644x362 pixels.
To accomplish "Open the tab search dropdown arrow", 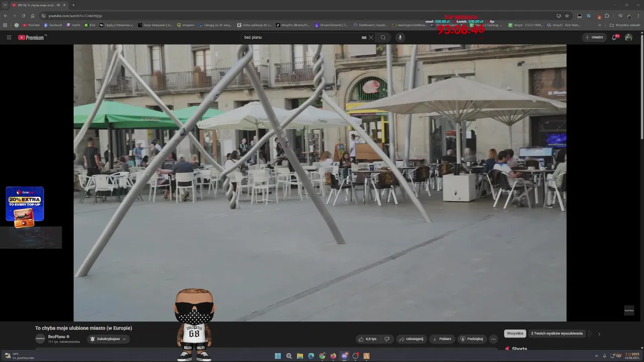I will tap(5, 5).
